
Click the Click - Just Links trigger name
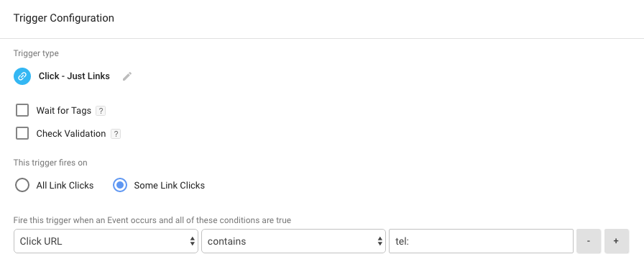[x=74, y=76]
